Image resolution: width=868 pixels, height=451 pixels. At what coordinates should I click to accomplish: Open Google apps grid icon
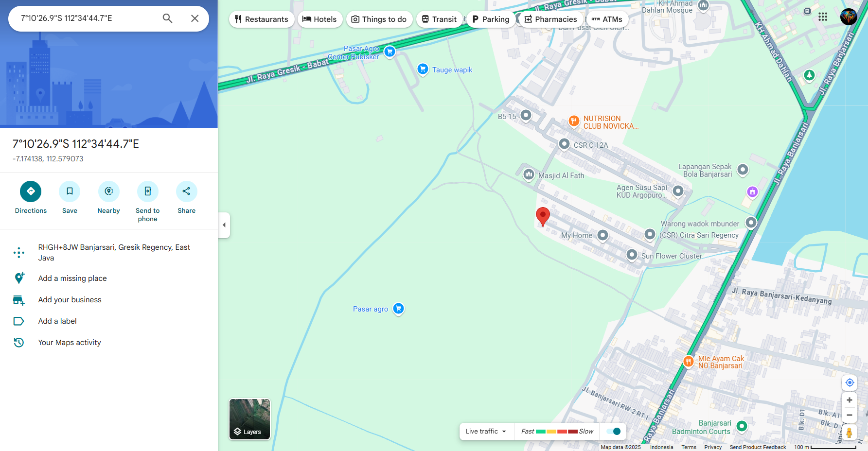[823, 17]
